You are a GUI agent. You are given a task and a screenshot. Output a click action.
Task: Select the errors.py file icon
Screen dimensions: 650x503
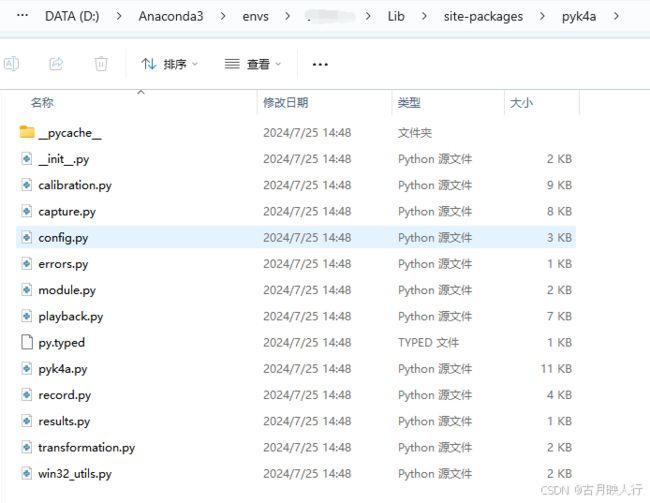[x=27, y=263]
